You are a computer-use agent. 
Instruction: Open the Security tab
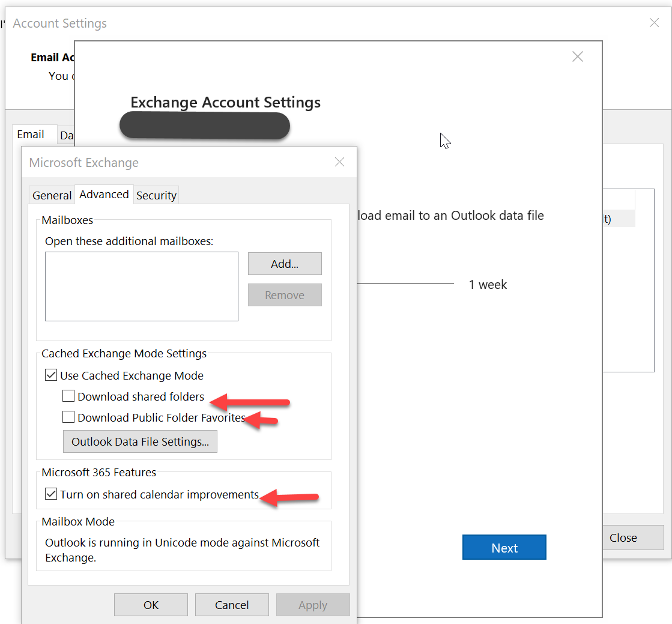coord(156,195)
